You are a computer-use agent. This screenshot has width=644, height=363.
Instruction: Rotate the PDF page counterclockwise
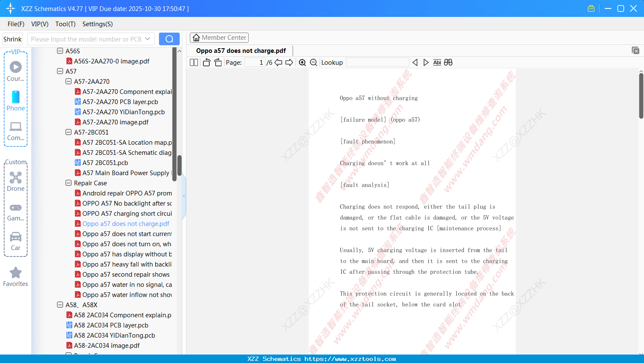tap(206, 63)
